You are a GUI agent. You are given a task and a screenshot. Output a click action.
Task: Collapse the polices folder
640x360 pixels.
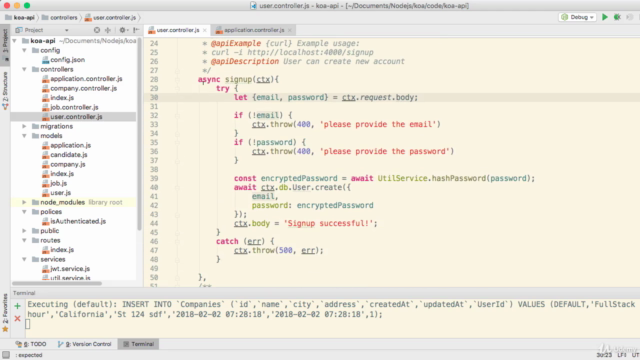pos(24,212)
